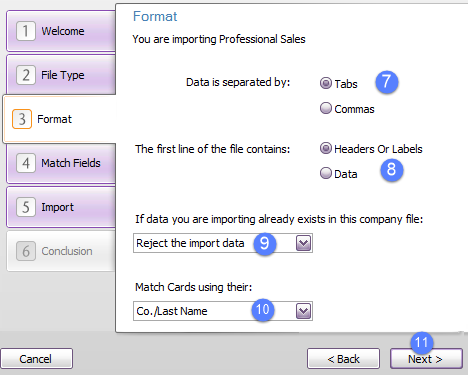Click the blue callout marker 7
The image size is (468, 375).
[387, 82]
